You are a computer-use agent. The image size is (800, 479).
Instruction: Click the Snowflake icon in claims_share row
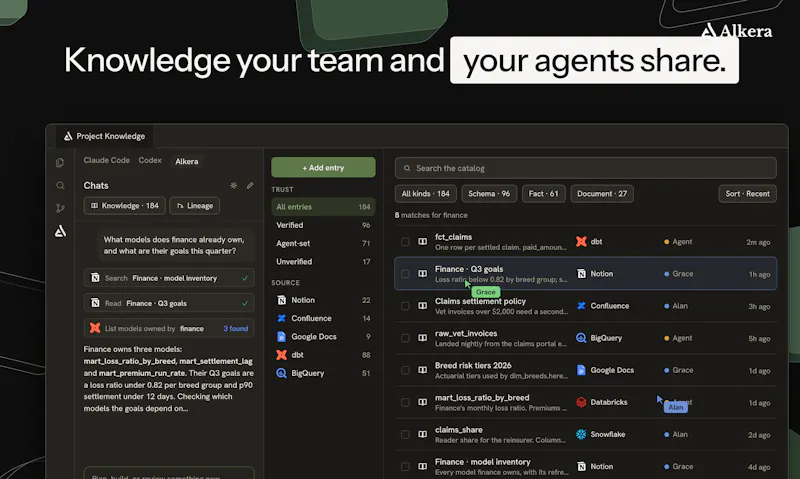coord(581,435)
